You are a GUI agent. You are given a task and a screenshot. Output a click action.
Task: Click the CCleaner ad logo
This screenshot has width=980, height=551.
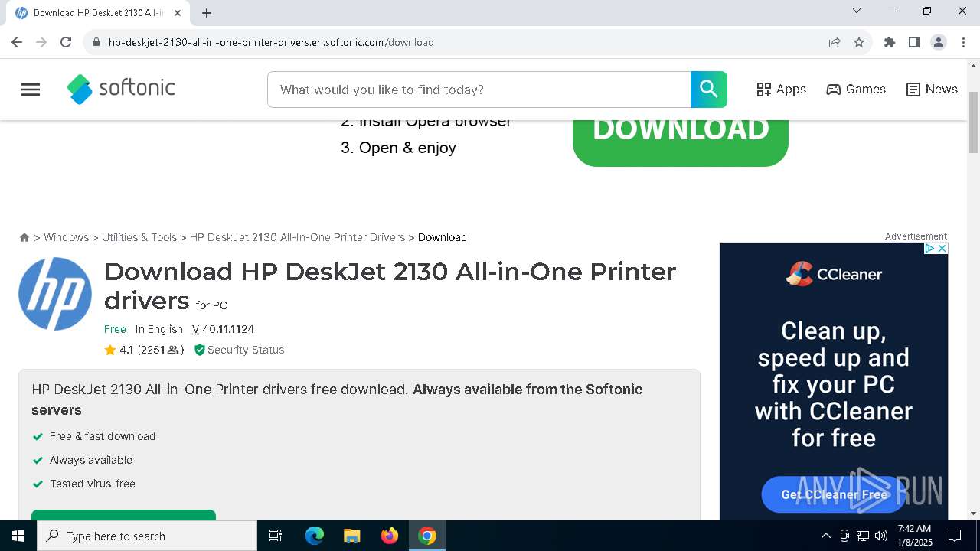[x=834, y=274]
